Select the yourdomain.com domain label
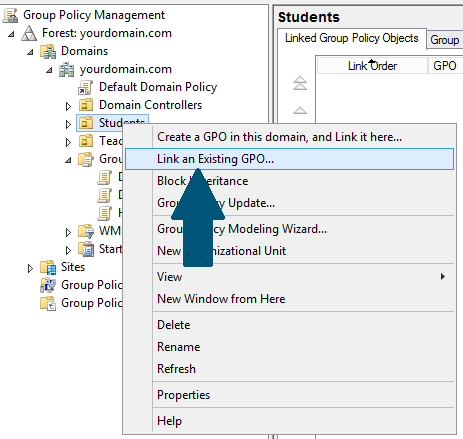This screenshot has width=463, height=439. pyautogui.click(x=126, y=69)
